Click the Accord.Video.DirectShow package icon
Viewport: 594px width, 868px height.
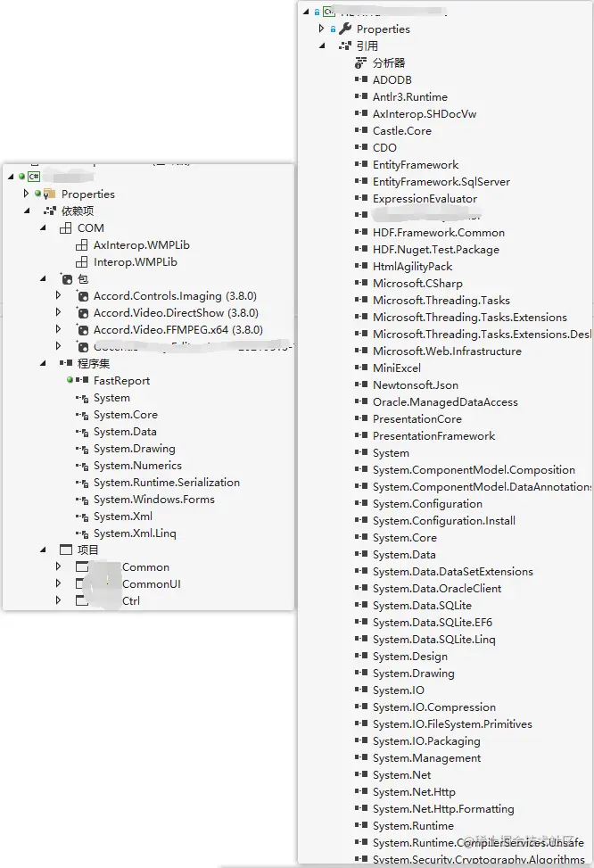tap(82, 312)
